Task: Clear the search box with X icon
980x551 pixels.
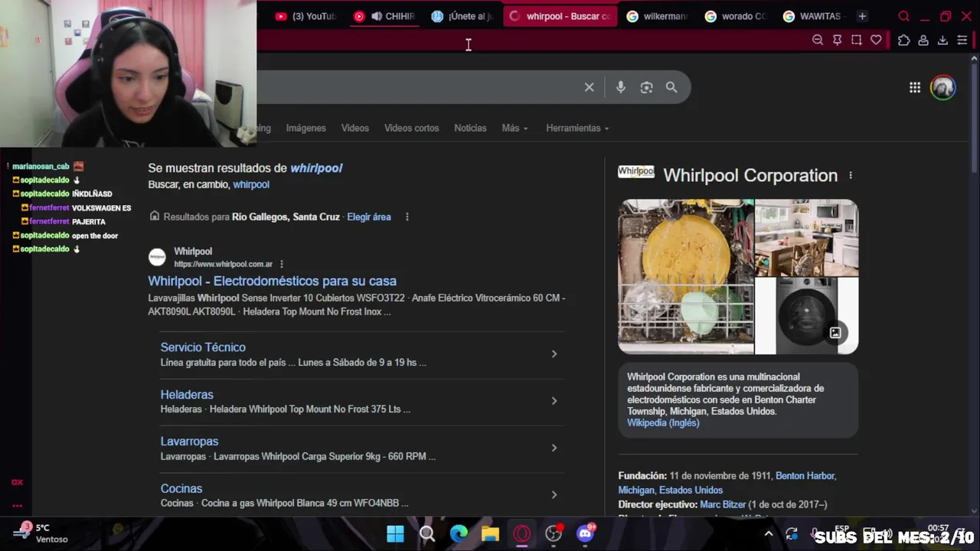Action: pos(589,87)
